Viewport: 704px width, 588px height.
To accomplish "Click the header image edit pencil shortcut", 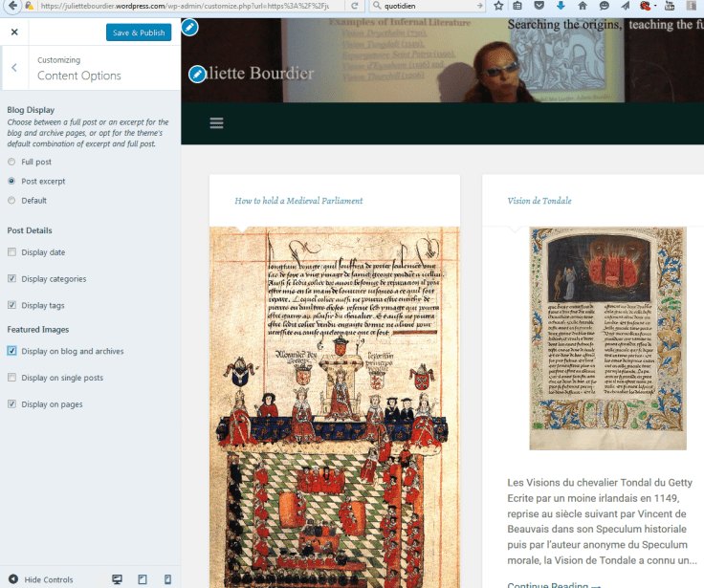I will [190, 27].
